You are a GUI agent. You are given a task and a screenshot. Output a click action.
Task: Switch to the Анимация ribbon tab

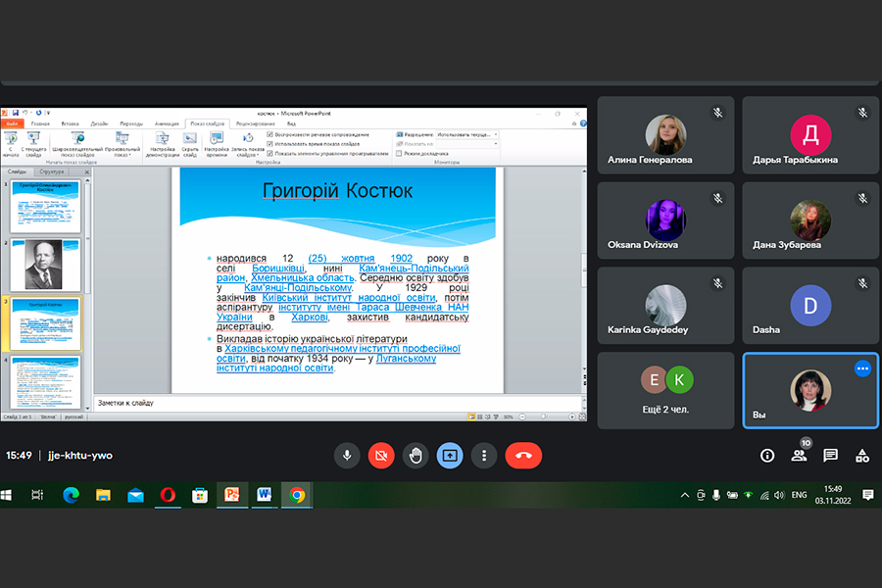pyautogui.click(x=167, y=123)
